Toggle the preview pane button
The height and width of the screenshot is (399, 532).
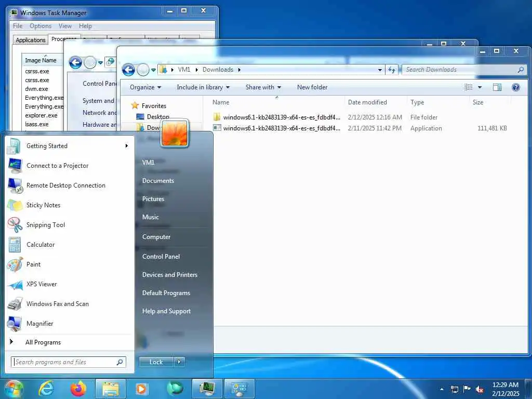pyautogui.click(x=497, y=87)
